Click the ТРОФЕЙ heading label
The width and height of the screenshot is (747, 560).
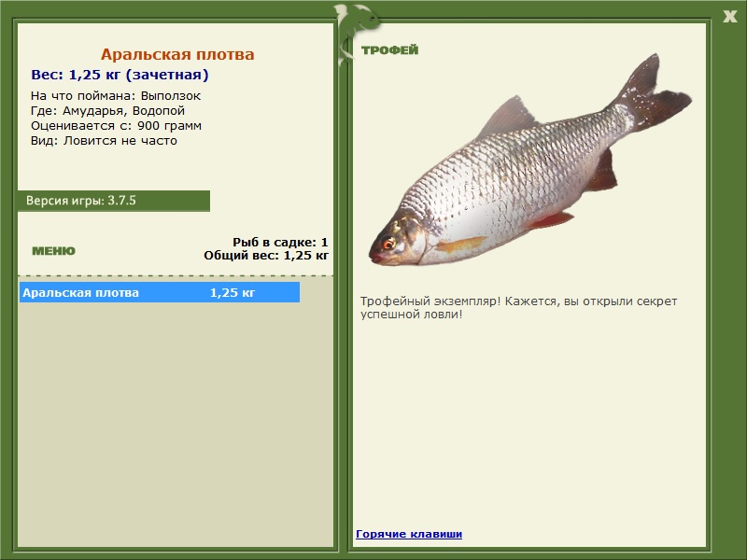pyautogui.click(x=389, y=49)
